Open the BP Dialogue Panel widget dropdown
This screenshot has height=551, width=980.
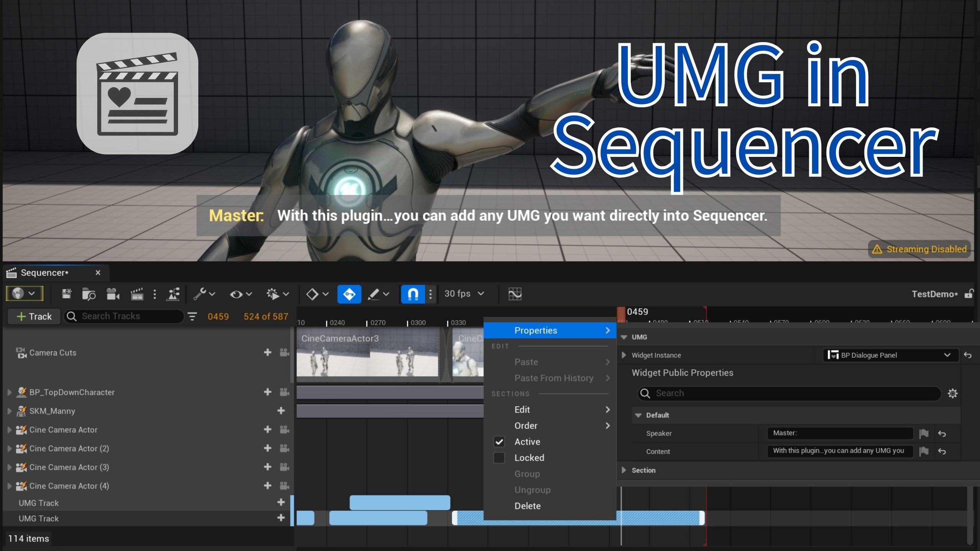click(890, 355)
